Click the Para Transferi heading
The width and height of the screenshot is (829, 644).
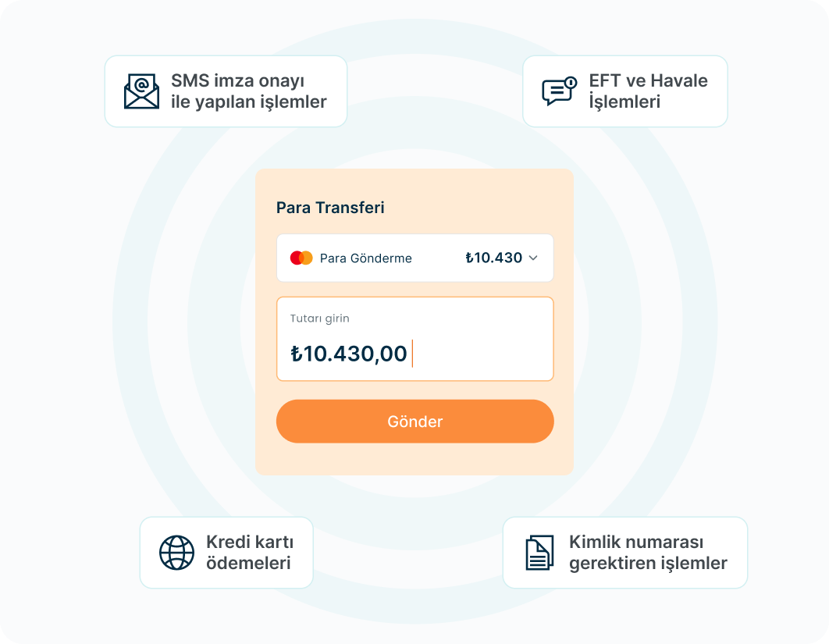(330, 208)
